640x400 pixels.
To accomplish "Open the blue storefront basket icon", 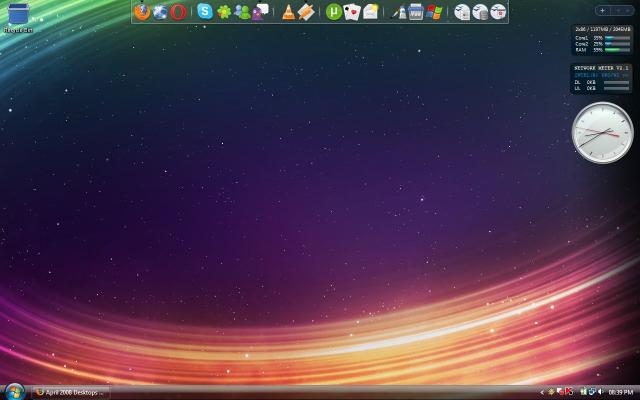I will (416, 12).
